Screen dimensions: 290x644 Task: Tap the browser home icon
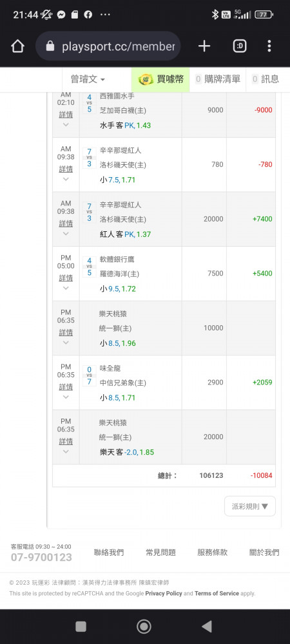tap(17, 46)
